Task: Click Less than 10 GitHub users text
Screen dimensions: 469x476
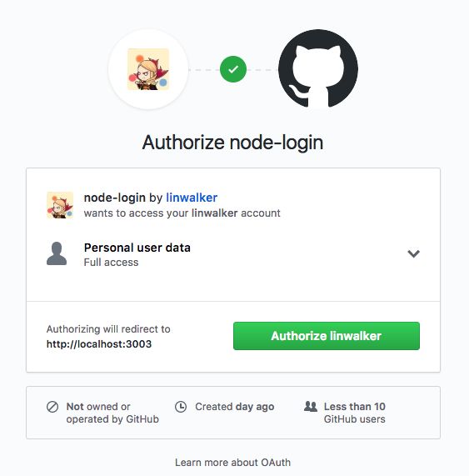Action: click(355, 413)
